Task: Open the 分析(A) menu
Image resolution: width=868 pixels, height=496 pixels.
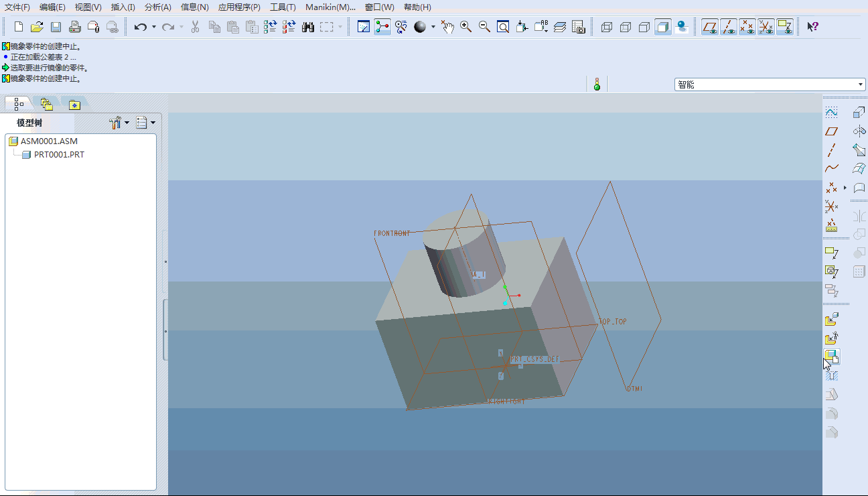Action: point(158,7)
